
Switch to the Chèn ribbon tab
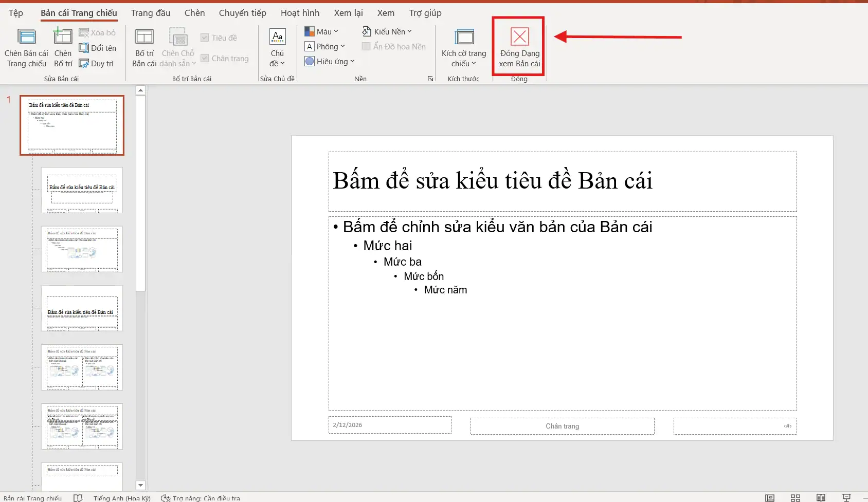tap(194, 13)
